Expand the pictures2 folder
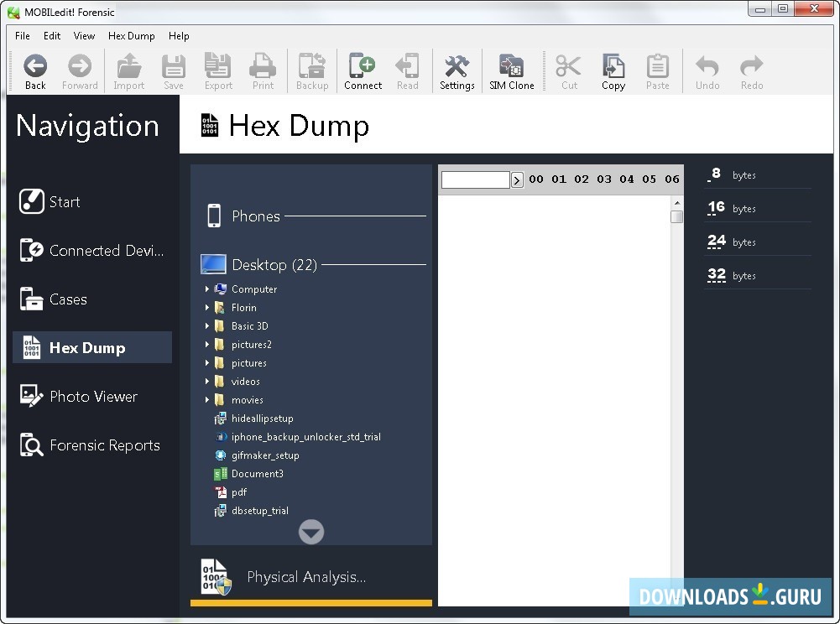 [206, 345]
